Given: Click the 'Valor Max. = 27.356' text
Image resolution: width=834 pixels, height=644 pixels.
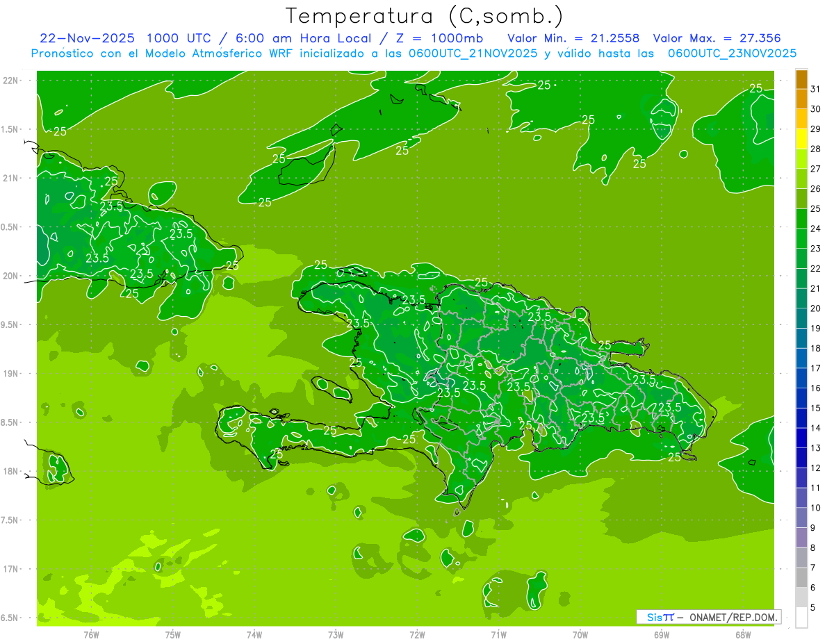Looking at the screenshot, I should (x=717, y=38).
